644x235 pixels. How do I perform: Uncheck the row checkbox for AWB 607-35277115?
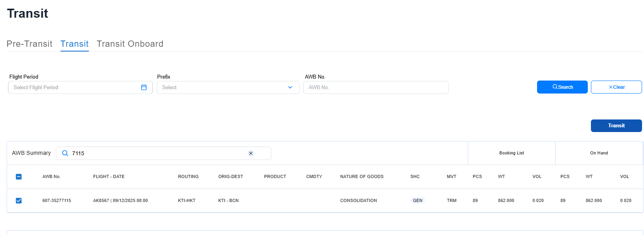pos(18,200)
